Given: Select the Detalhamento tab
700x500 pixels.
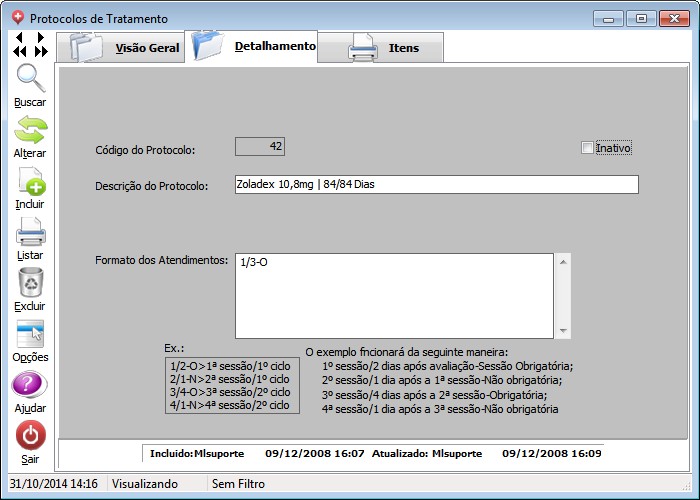Looking at the screenshot, I should coord(255,46).
